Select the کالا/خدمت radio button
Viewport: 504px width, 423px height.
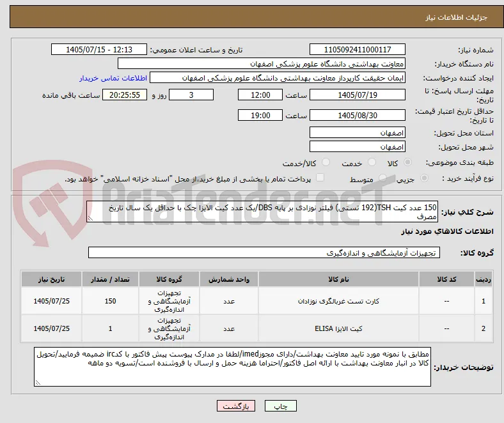point(326,162)
